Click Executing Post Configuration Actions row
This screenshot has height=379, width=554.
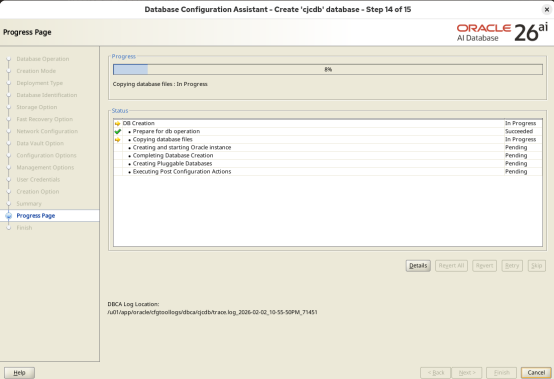point(328,172)
